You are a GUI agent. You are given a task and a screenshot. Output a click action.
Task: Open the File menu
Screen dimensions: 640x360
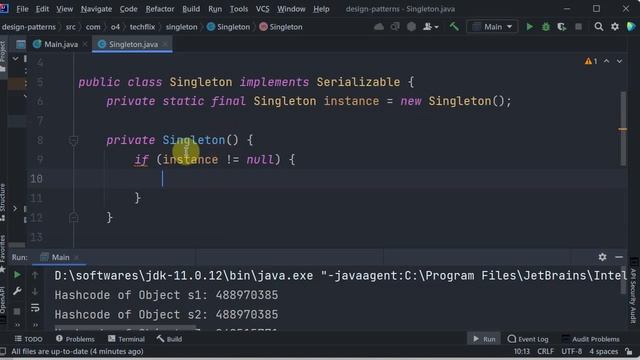pyautogui.click(x=22, y=9)
